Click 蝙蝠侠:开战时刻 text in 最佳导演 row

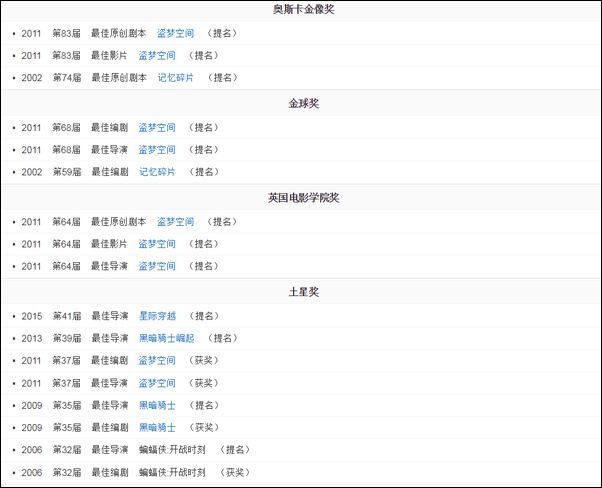pyautogui.click(x=172, y=450)
